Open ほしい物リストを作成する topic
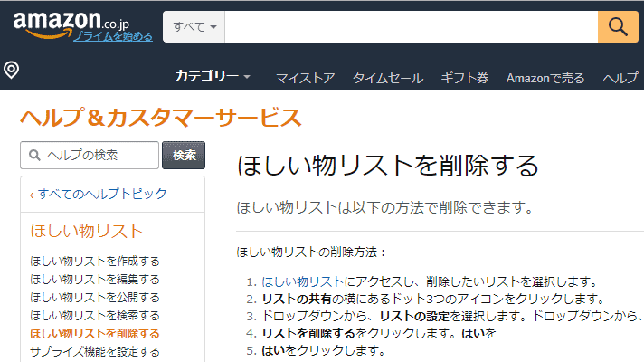Image resolution: width=644 pixels, height=362 pixels. pyautogui.click(x=94, y=261)
